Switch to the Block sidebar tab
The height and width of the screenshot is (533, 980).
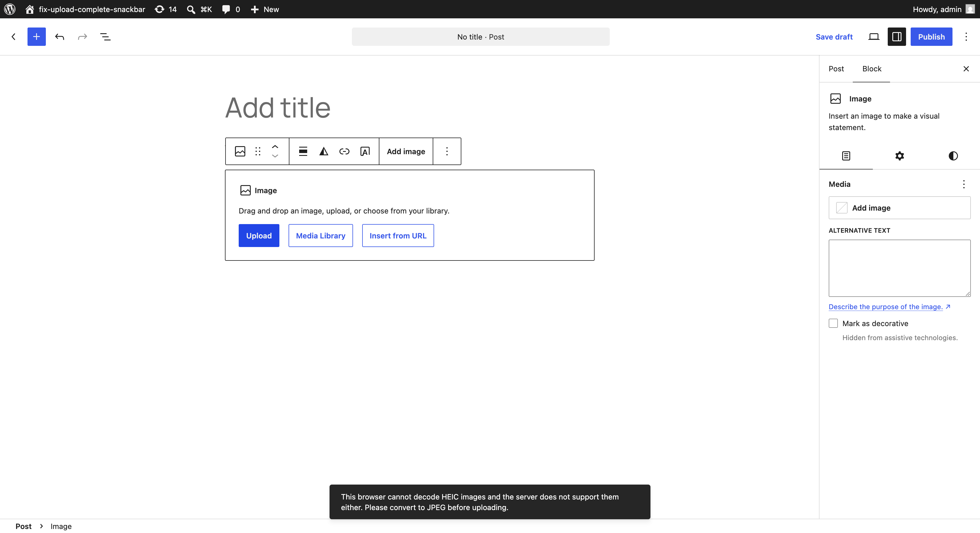click(x=872, y=68)
